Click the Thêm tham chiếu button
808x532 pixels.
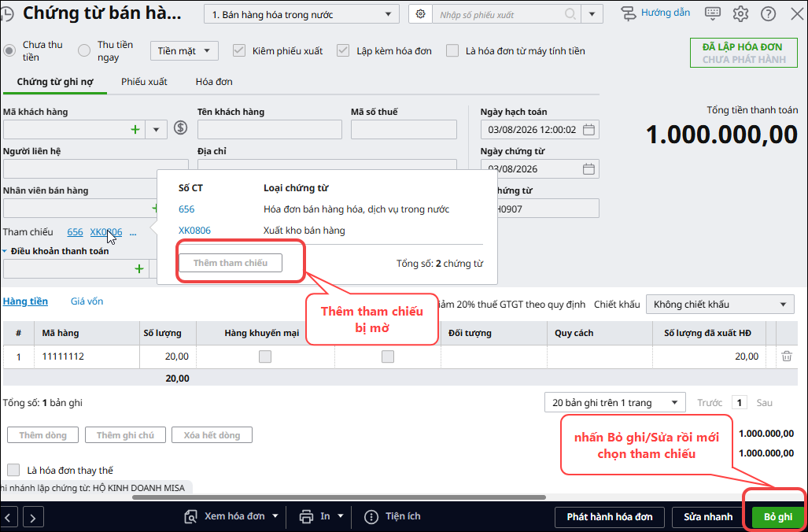click(x=231, y=263)
